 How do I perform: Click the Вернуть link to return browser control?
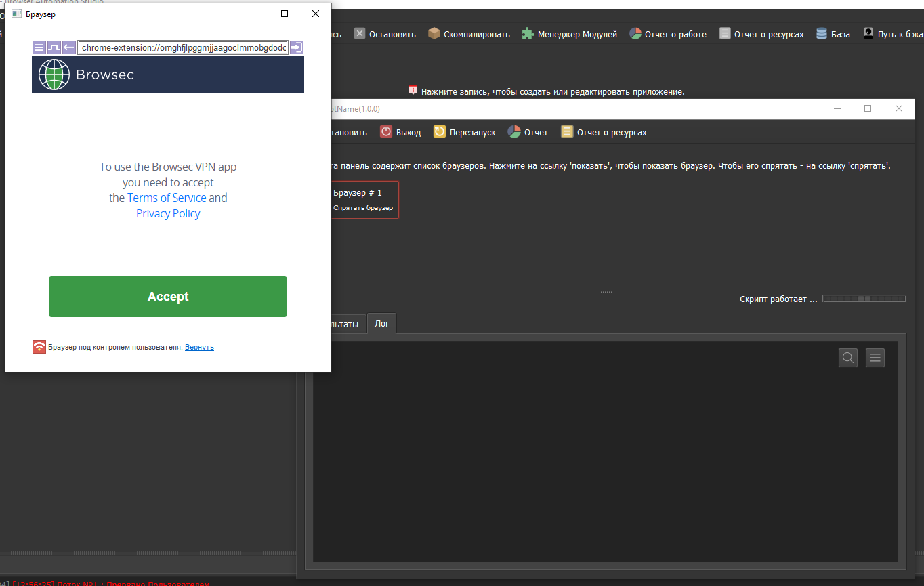199,347
